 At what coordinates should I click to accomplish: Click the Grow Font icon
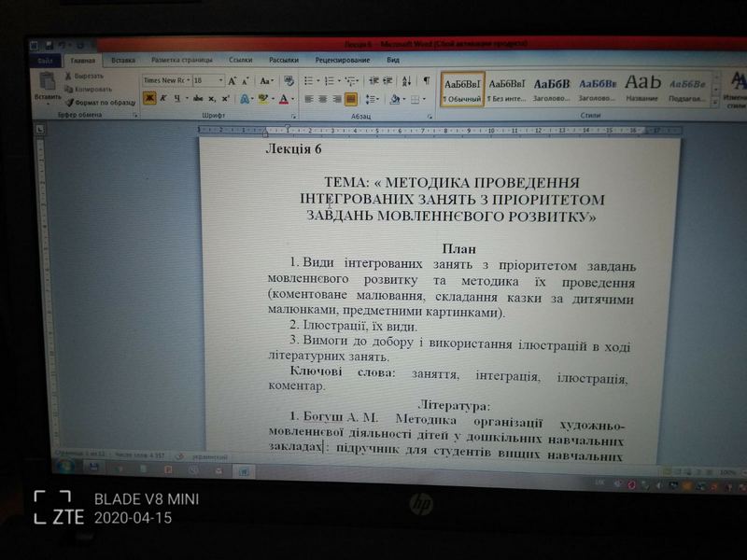pyautogui.click(x=233, y=81)
